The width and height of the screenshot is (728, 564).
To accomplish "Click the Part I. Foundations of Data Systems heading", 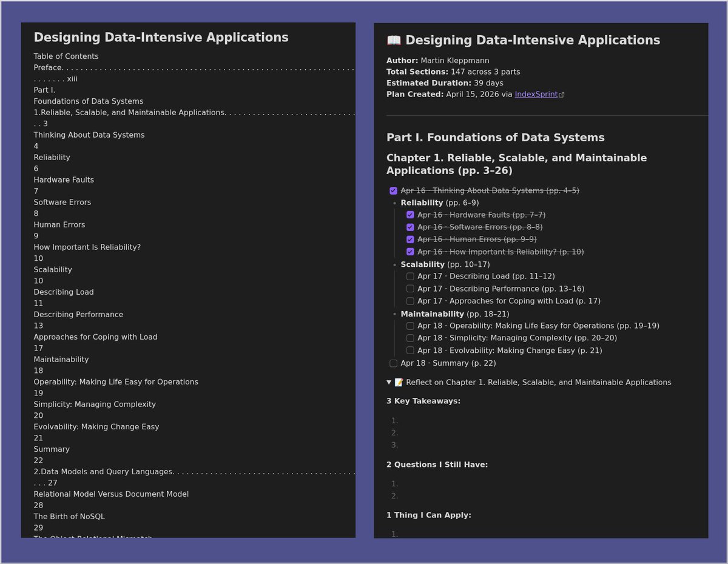I will click(x=496, y=138).
